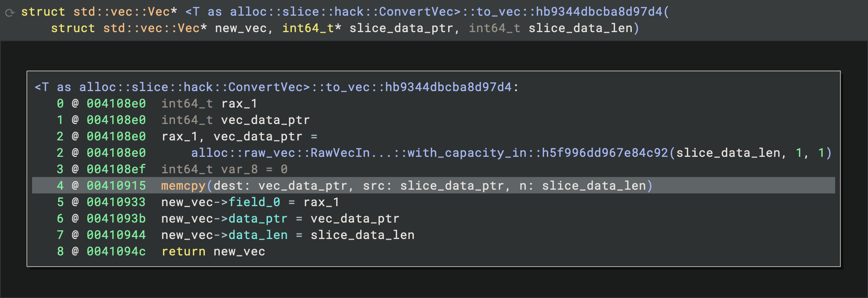Click the address 00410933
The height and width of the screenshot is (298, 868).
tap(116, 202)
